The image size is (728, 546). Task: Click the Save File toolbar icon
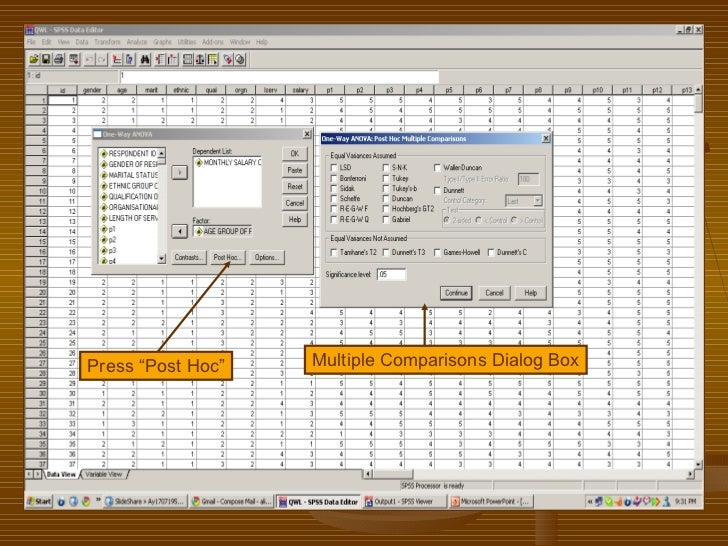click(x=46, y=59)
